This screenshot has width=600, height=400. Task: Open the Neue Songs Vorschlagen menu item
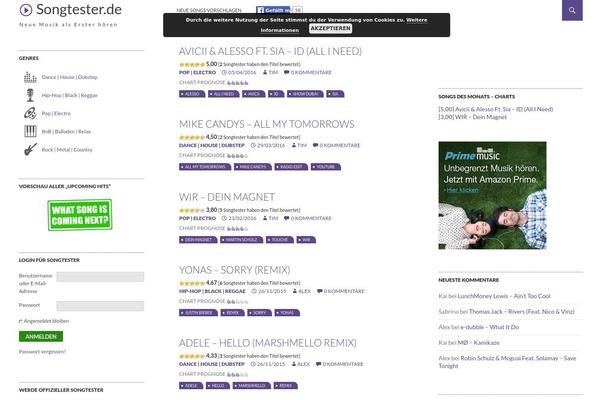(x=209, y=10)
